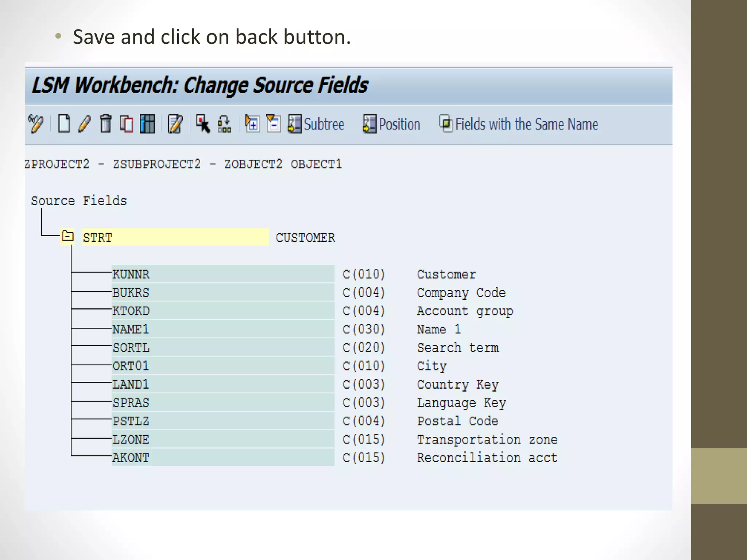Click the Expand subtree plus icon
Image resolution: width=747 pixels, height=560 pixels.
(x=252, y=124)
